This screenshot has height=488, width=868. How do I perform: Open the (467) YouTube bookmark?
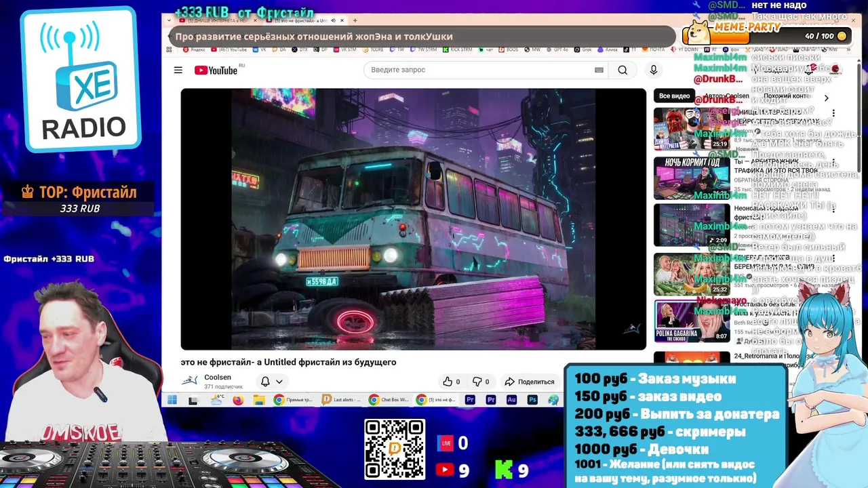(229, 49)
